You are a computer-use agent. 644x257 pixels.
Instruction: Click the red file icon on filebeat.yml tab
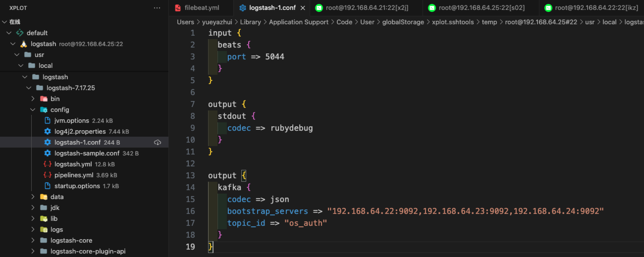(178, 8)
